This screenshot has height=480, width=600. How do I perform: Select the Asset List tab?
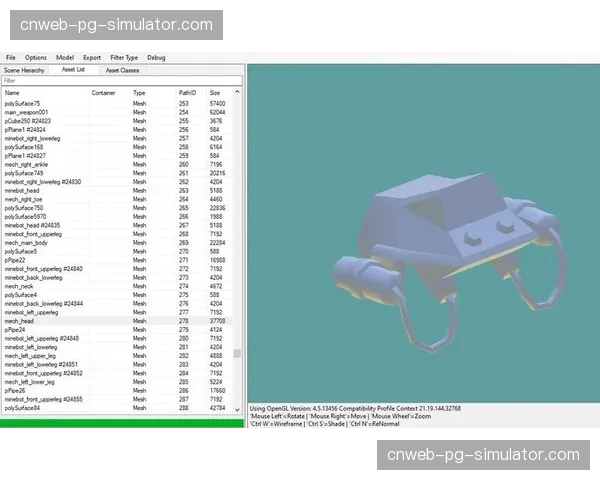click(73, 70)
